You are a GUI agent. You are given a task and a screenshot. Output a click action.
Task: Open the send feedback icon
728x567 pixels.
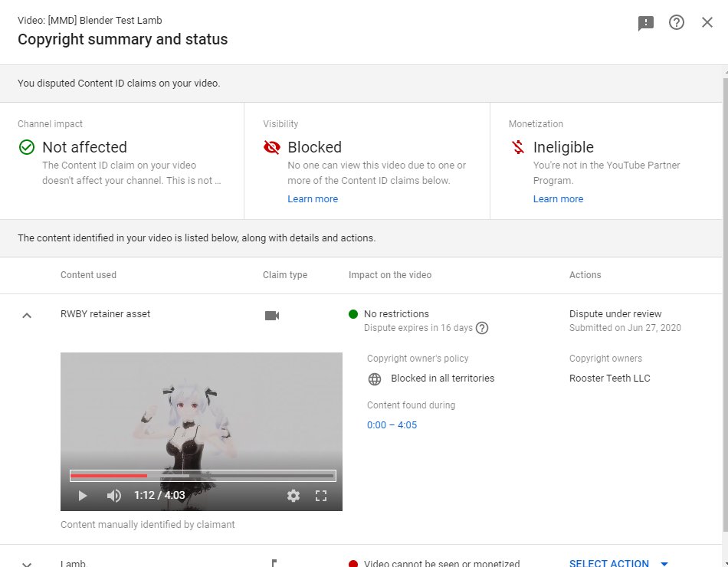click(x=645, y=22)
